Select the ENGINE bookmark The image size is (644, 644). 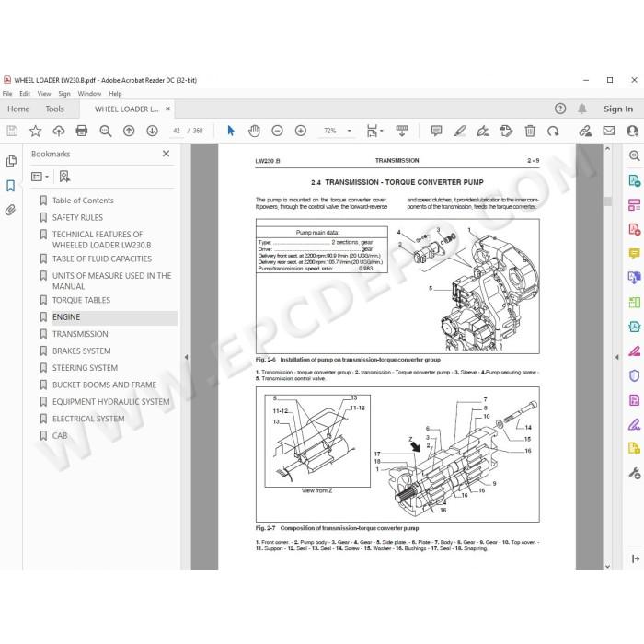tap(66, 317)
